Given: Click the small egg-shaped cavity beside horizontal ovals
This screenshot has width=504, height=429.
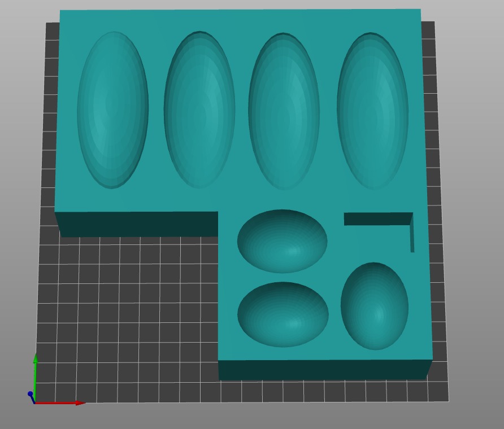Looking at the screenshot, I should pyautogui.click(x=375, y=306).
